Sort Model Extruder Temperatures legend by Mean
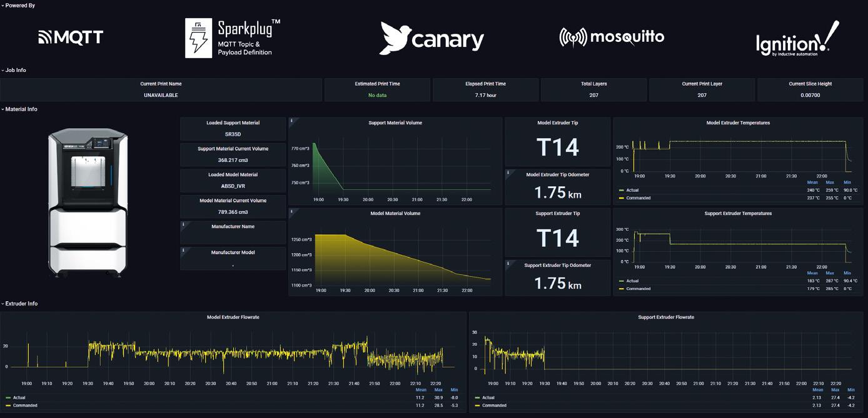 (x=812, y=182)
